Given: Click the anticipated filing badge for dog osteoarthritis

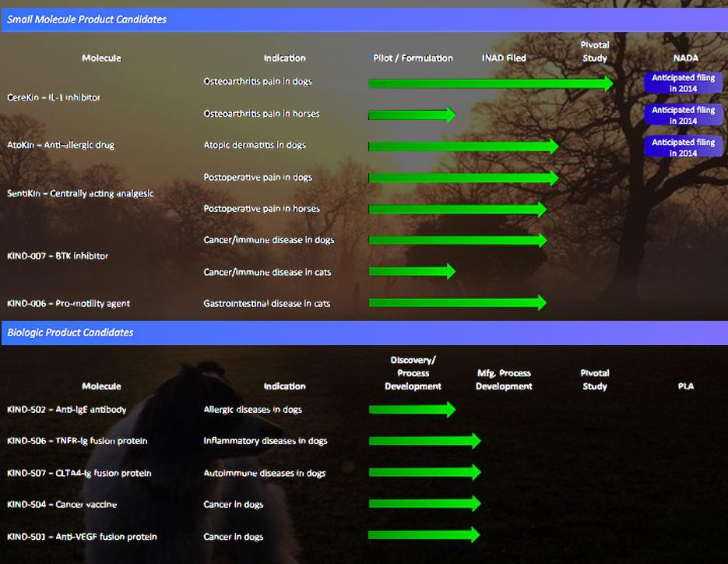Looking at the screenshot, I should [683, 83].
